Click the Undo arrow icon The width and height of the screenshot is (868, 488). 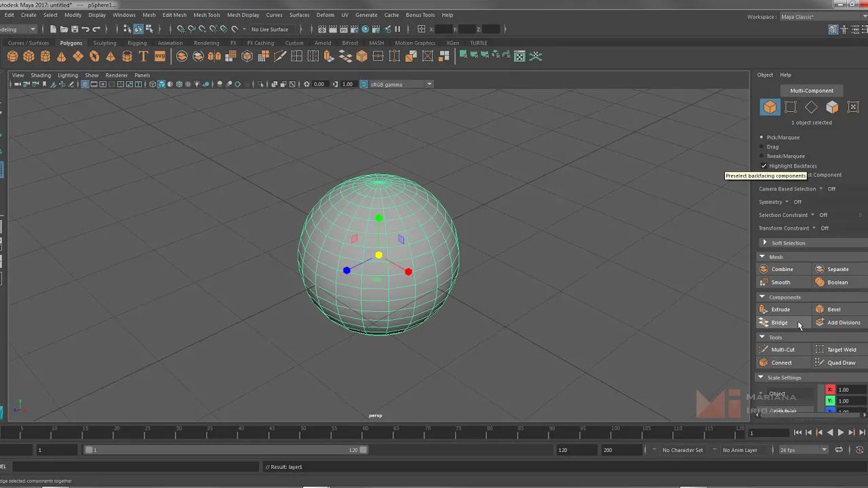coord(85,29)
